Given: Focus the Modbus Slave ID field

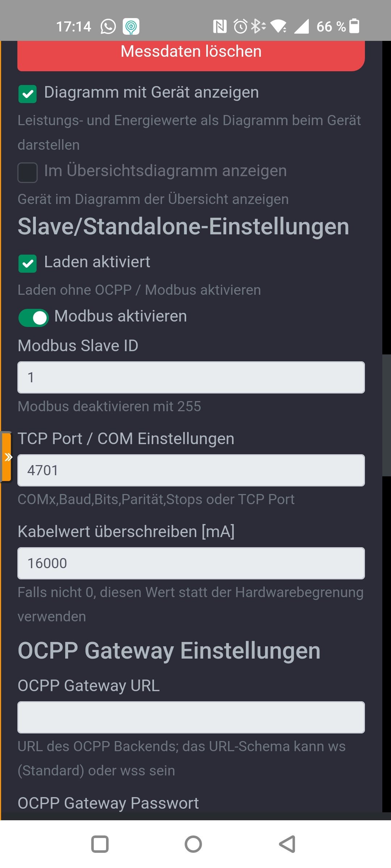Looking at the screenshot, I should (191, 377).
